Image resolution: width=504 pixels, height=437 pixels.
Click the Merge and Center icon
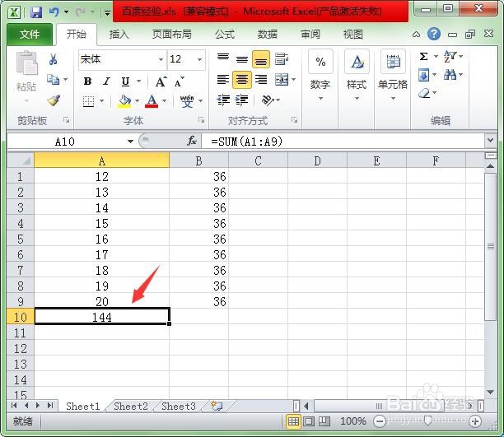pos(282,79)
